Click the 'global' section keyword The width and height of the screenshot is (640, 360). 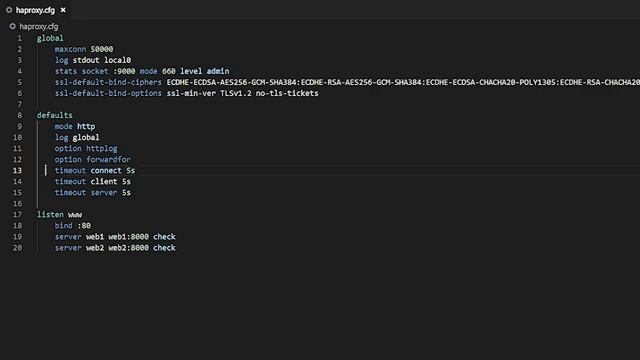tap(50, 38)
